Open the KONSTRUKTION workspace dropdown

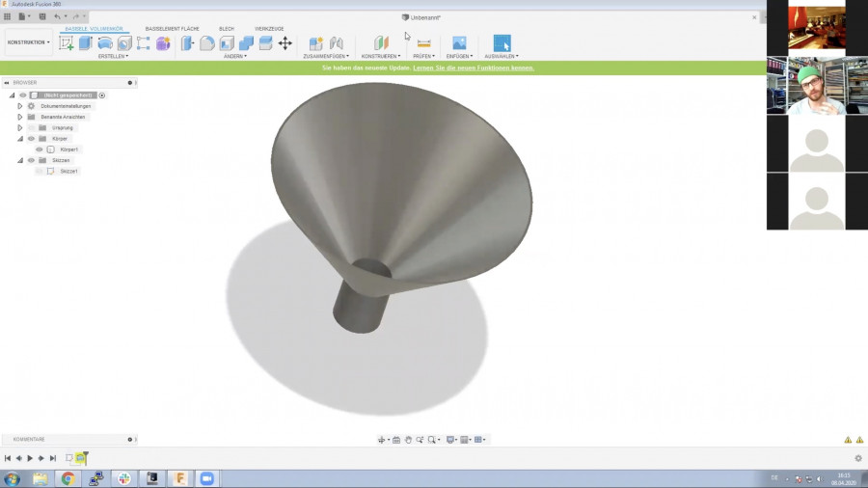click(28, 42)
